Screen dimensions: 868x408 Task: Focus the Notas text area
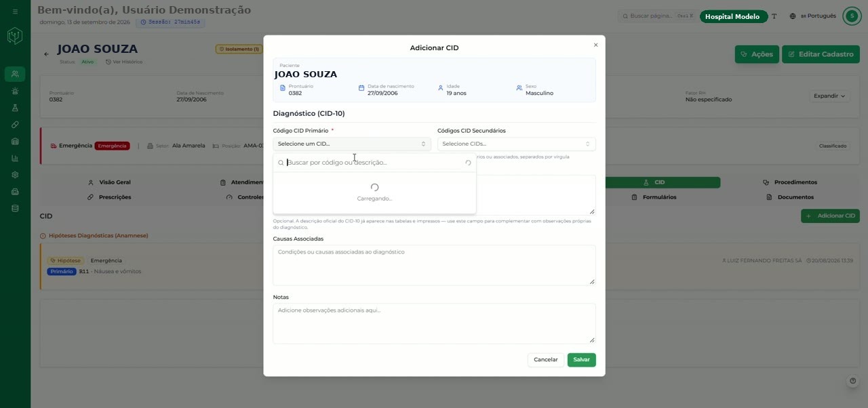click(434, 323)
